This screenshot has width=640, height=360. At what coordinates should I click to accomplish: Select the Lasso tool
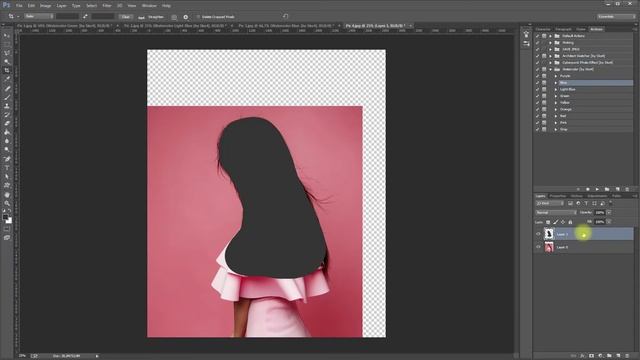pos(7,53)
